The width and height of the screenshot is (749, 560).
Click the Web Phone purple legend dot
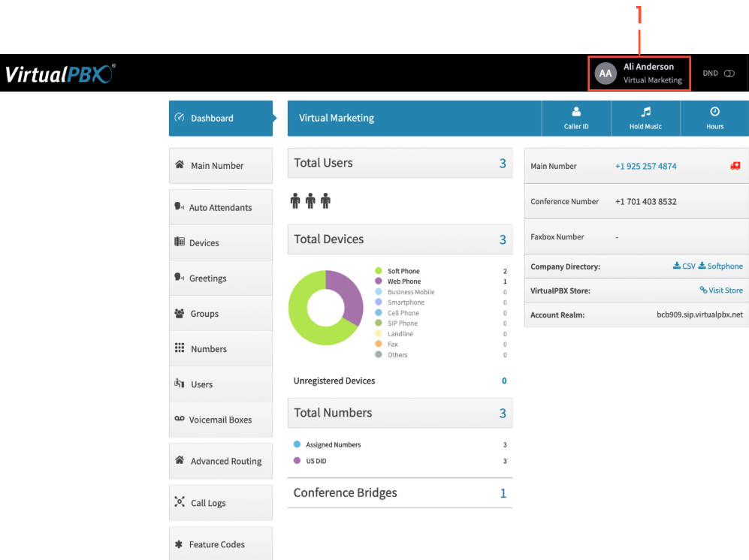379,282
